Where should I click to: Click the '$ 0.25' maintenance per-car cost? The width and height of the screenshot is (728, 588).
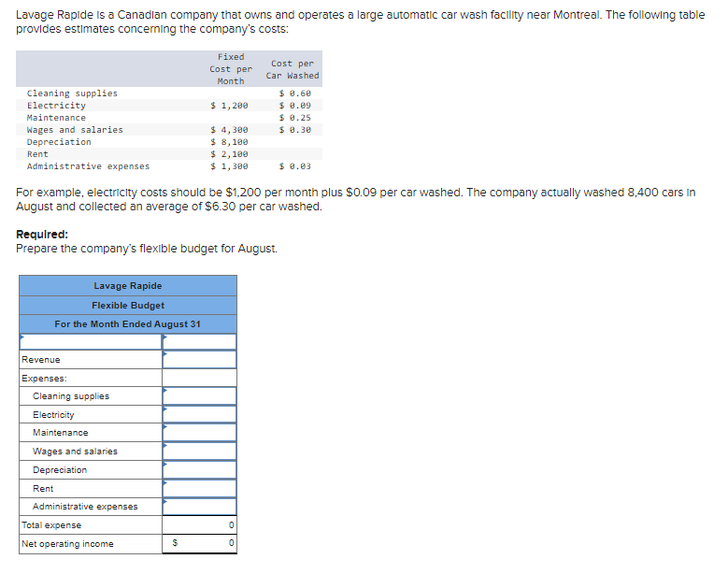pos(294,118)
